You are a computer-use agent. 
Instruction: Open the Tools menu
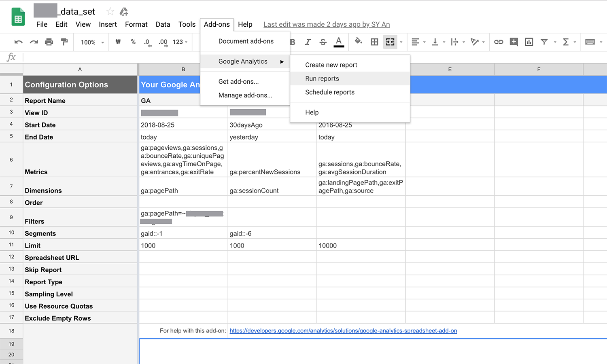pos(187,24)
